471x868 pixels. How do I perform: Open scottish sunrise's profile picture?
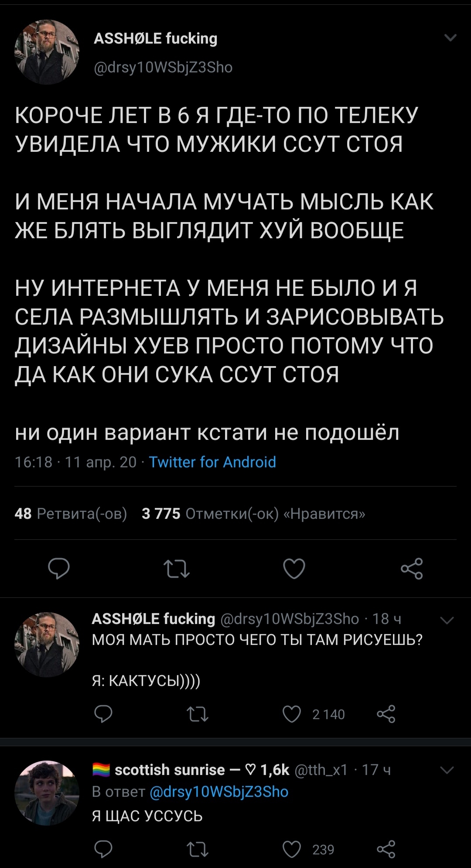(47, 793)
